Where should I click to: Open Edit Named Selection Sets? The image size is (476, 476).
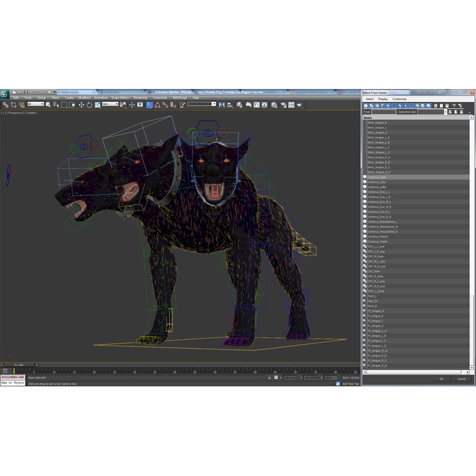(182, 105)
